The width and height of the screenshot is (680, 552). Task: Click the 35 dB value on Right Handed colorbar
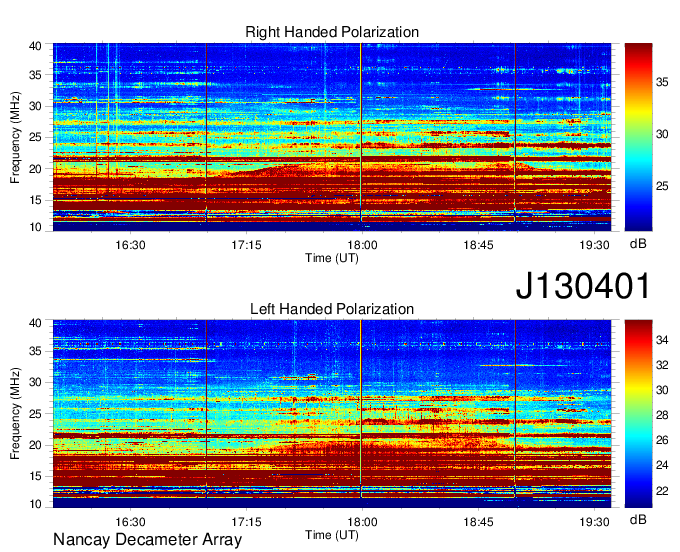pos(662,82)
